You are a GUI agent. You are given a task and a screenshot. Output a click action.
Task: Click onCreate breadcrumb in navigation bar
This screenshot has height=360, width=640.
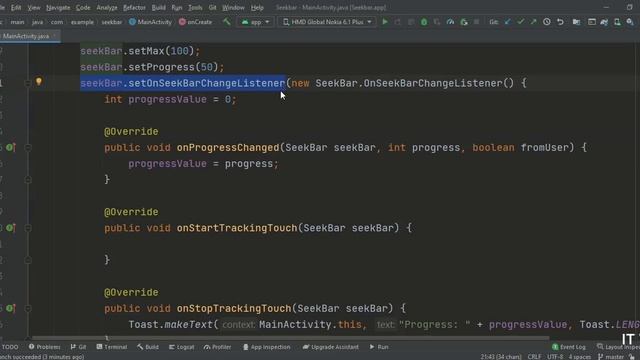196,22
